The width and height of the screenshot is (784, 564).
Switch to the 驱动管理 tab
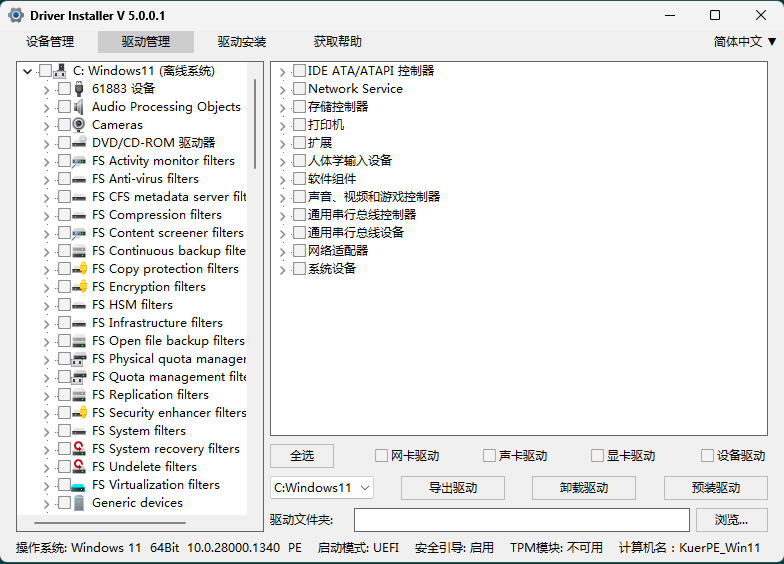click(146, 42)
